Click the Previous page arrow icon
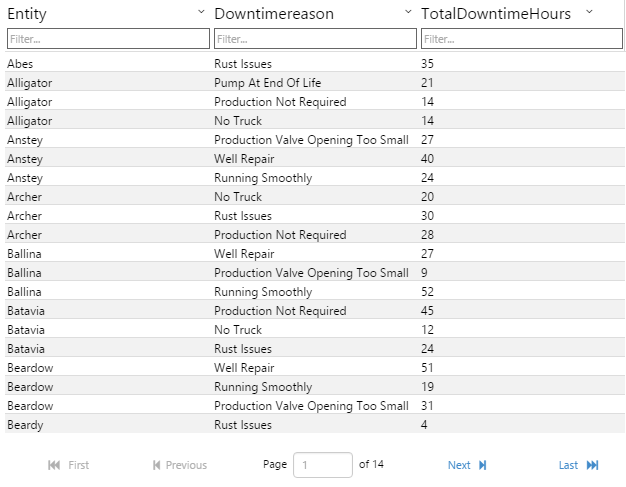This screenshot has height=487, width=626. 156,465
